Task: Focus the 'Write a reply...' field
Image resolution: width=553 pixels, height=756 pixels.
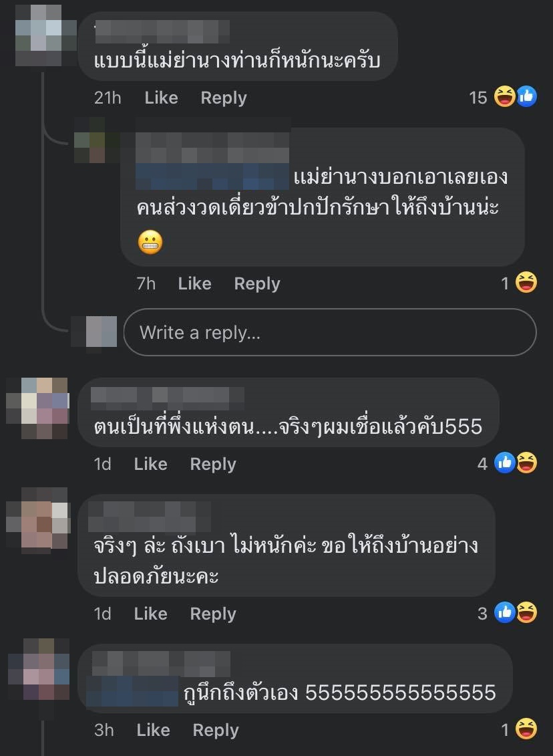Action: (330, 332)
